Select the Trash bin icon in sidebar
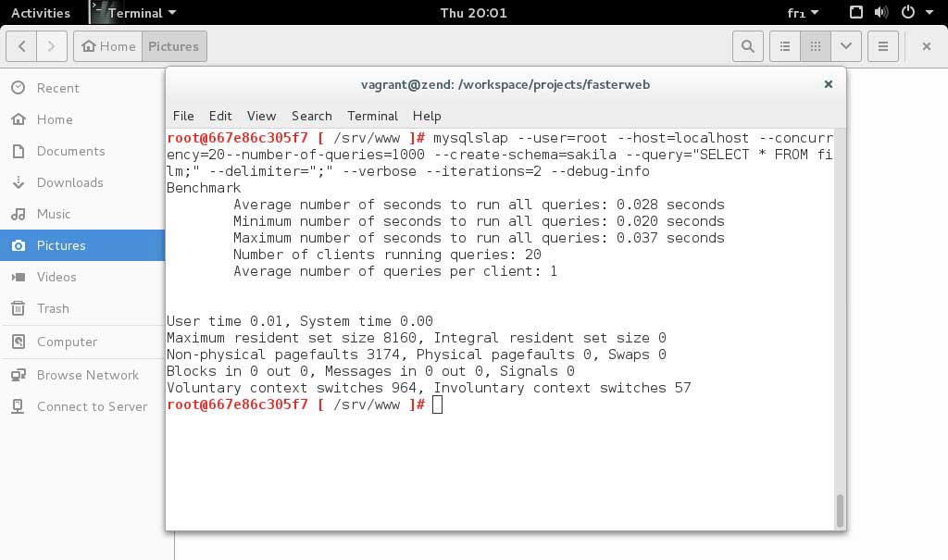Image resolution: width=948 pixels, height=560 pixels. click(19, 308)
